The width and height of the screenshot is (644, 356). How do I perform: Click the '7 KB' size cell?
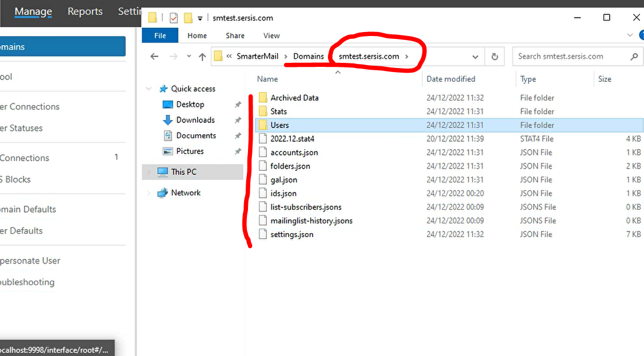633,234
